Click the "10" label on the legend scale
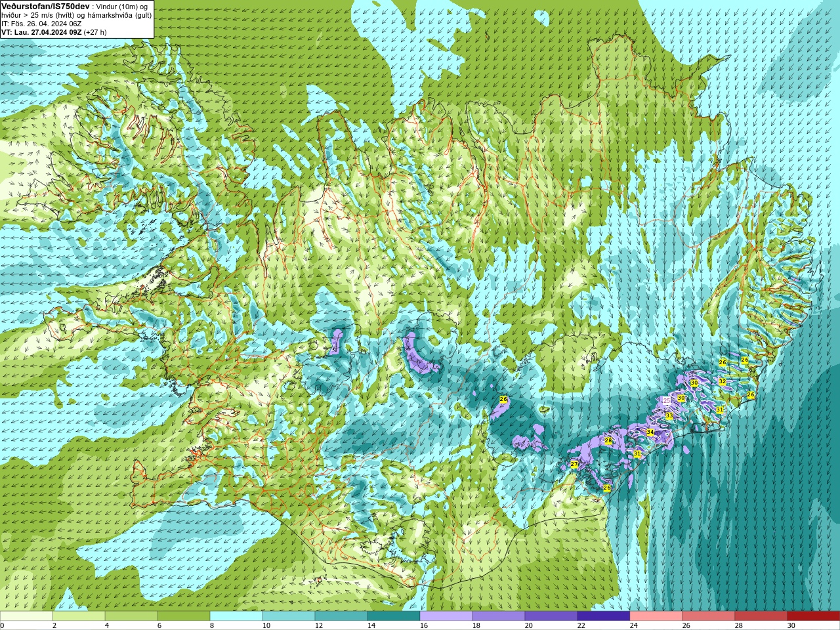The height and width of the screenshot is (630, 840). pos(266,625)
